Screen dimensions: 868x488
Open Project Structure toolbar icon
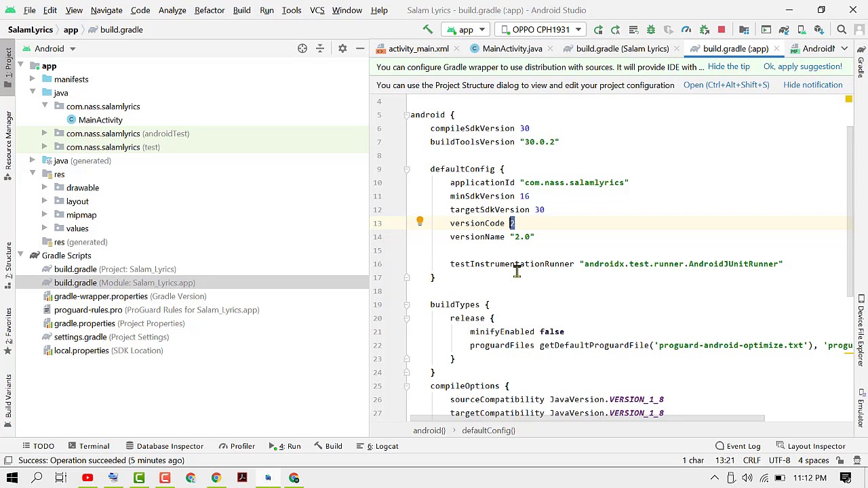(744, 30)
